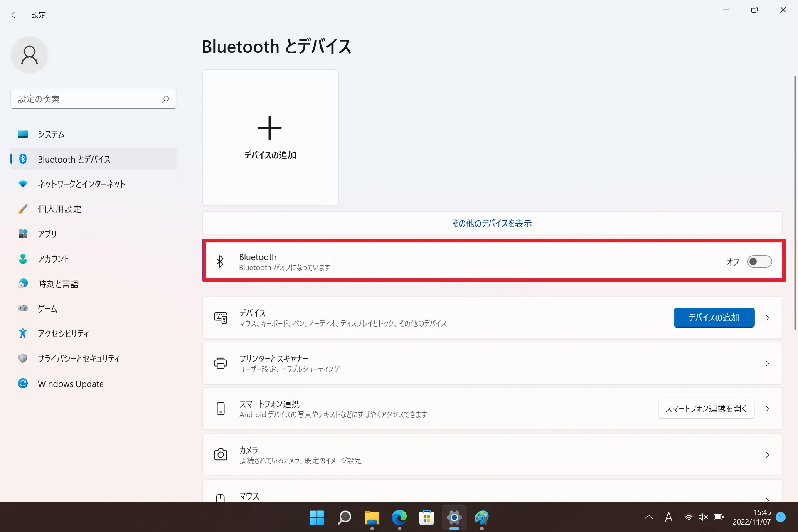
Task: Click the search magnifier in settings search box
Action: pyautogui.click(x=165, y=99)
